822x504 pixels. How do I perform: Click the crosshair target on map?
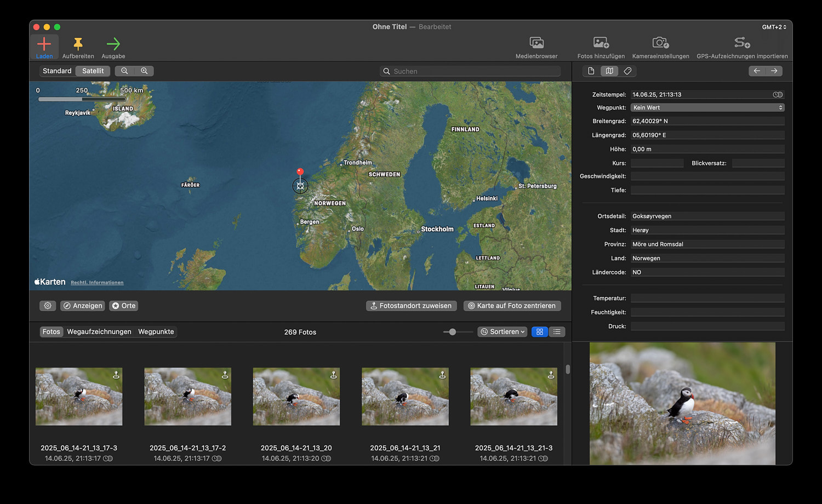point(300,186)
